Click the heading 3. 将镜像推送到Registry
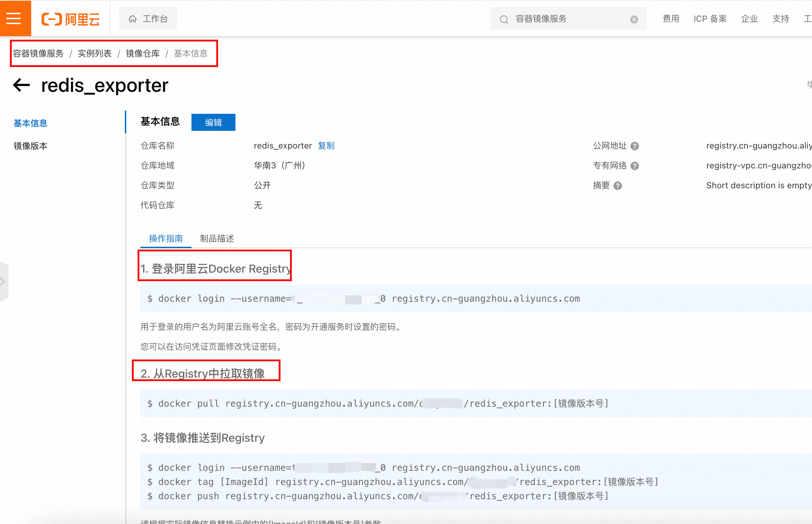 pos(203,438)
